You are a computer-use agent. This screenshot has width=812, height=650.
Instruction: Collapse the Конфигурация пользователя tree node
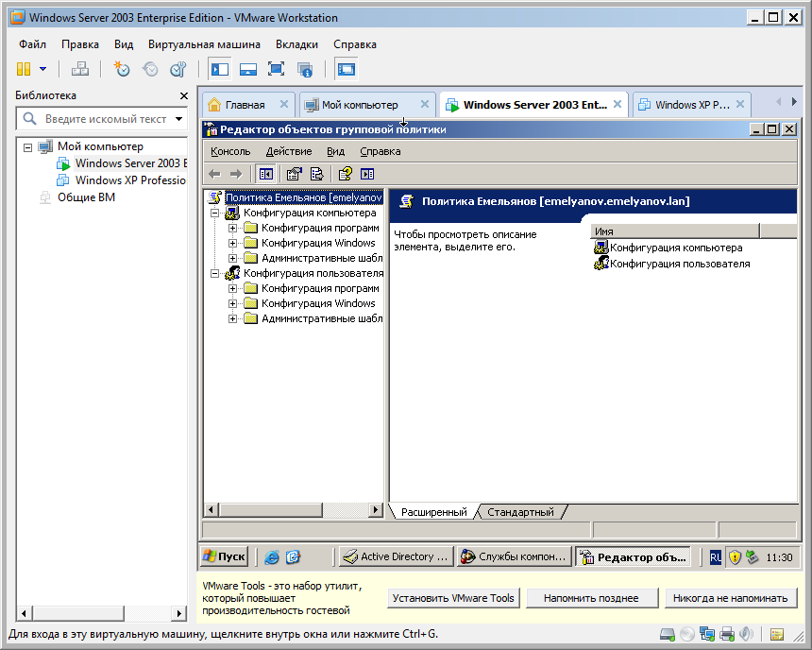[x=214, y=273]
